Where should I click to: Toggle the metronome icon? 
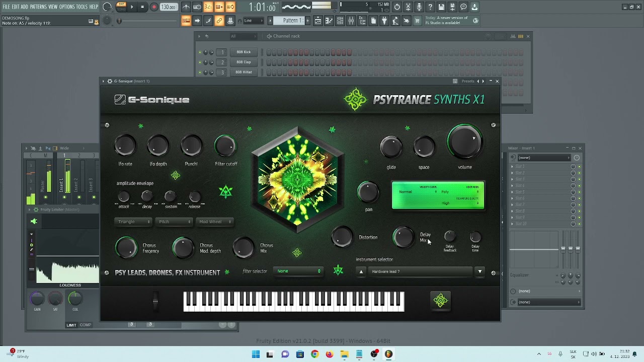(186, 7)
